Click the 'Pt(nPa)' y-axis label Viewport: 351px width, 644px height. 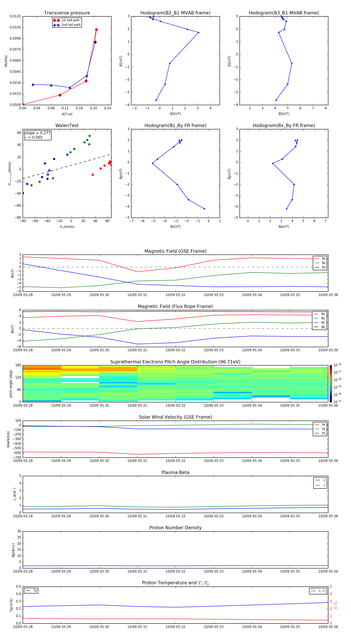(6, 61)
